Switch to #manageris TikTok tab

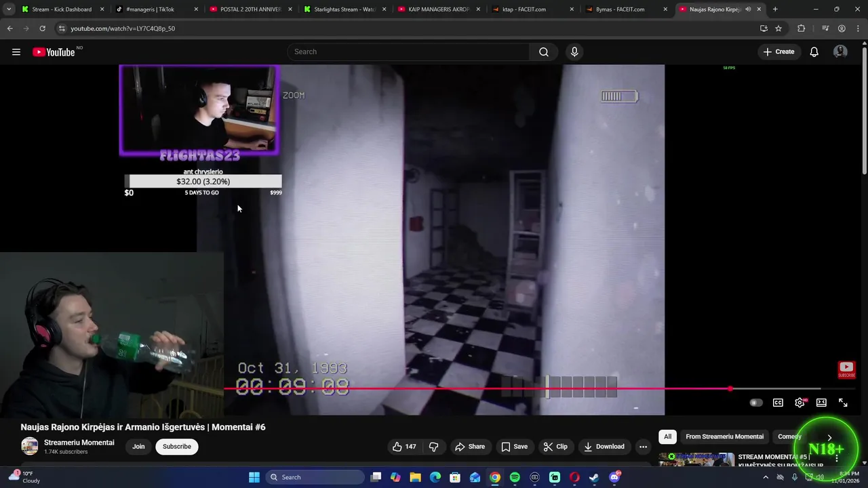(156, 9)
